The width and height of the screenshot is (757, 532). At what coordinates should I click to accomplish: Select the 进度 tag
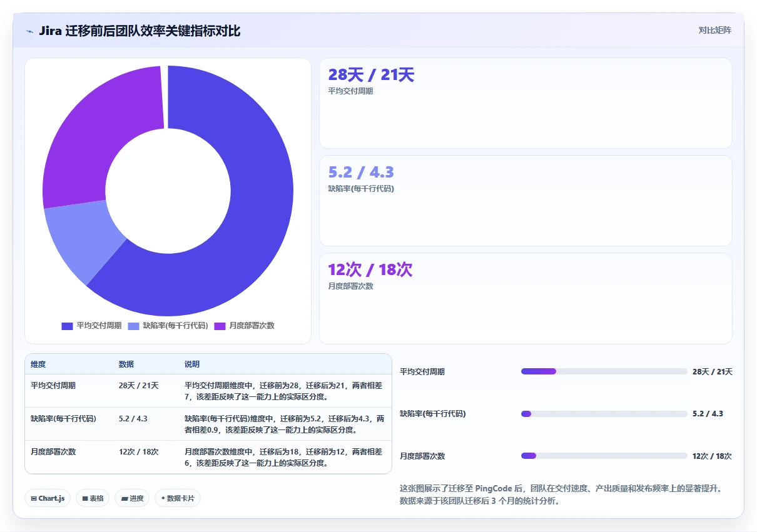[x=132, y=498]
